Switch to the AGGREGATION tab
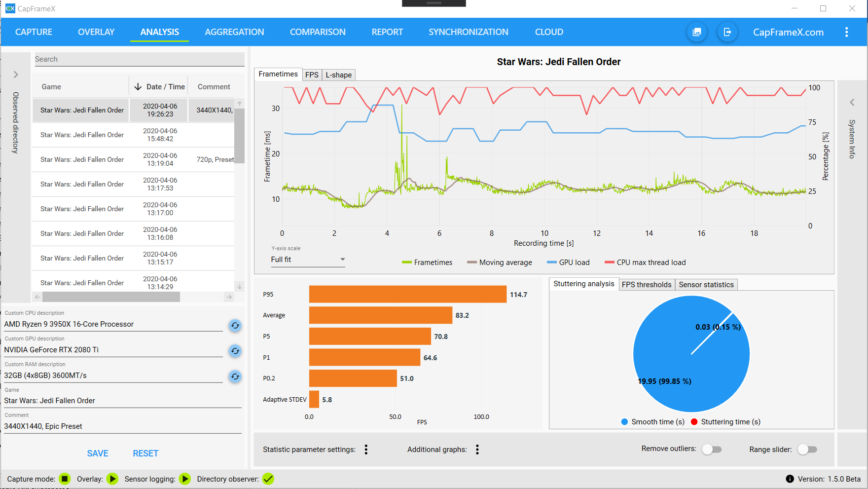The width and height of the screenshot is (868, 489). click(234, 32)
